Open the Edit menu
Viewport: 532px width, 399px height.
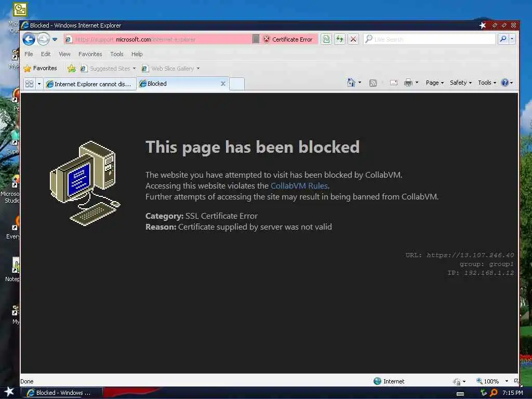tap(46, 54)
